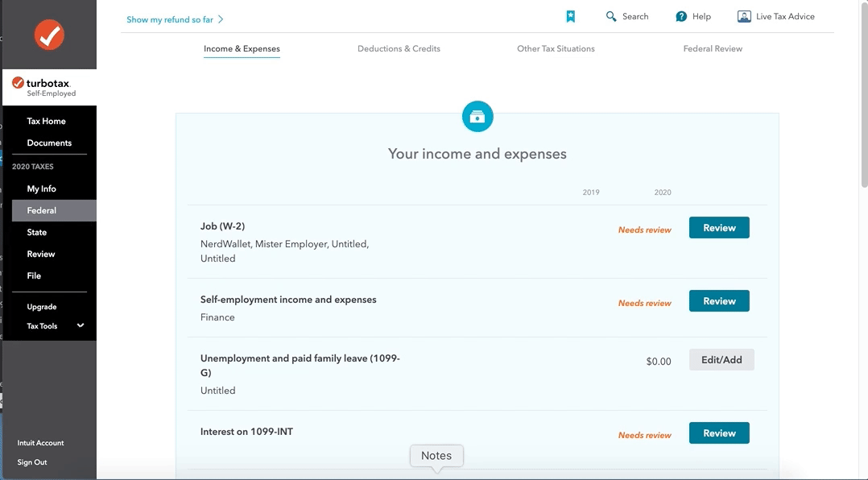The image size is (868, 480).
Task: Click Show my refund so far link
Action: click(169, 19)
